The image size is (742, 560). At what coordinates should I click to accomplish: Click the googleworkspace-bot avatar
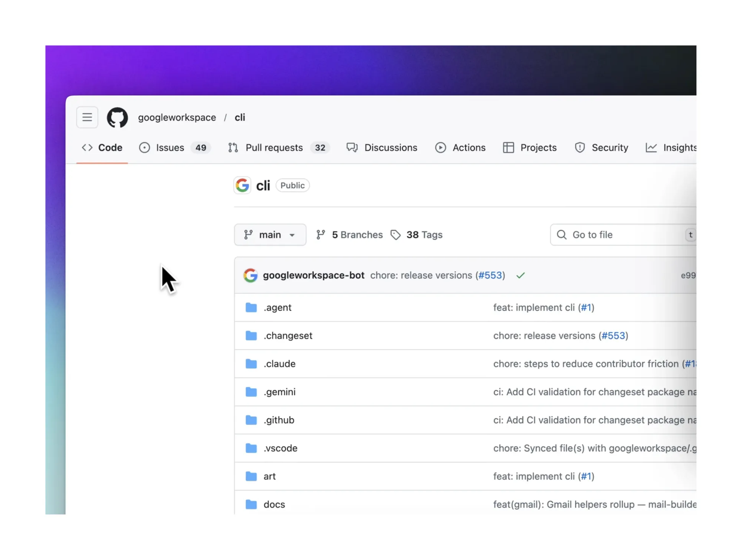tap(250, 275)
